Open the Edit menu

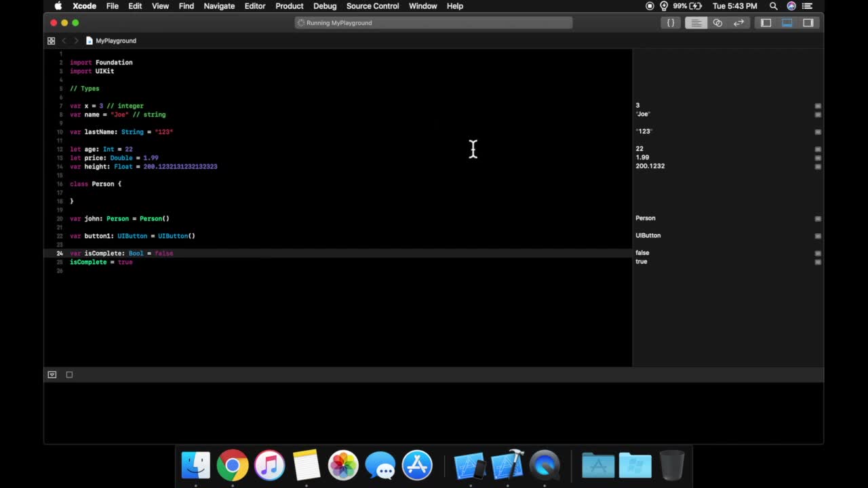[x=135, y=6]
